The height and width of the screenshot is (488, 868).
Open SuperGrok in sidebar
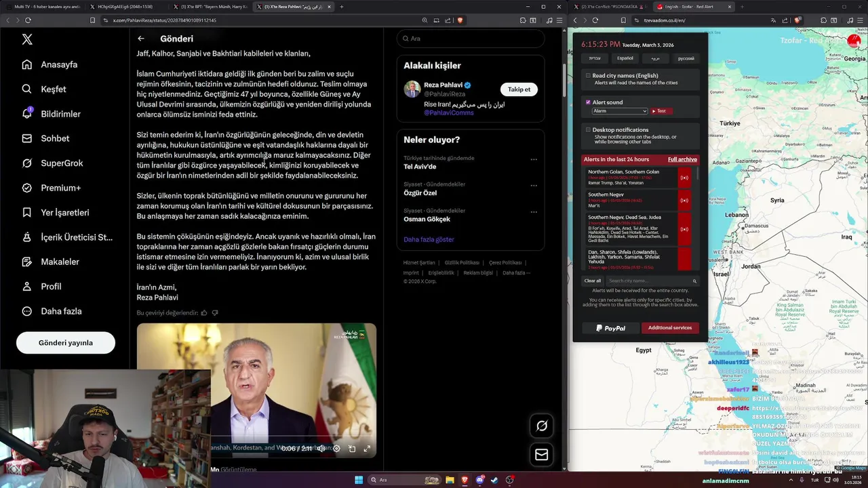(53, 163)
